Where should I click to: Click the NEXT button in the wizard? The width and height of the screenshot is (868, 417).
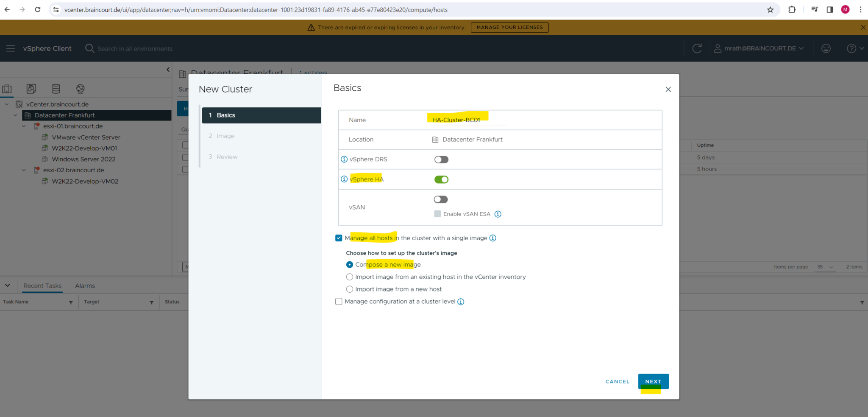pyautogui.click(x=653, y=381)
